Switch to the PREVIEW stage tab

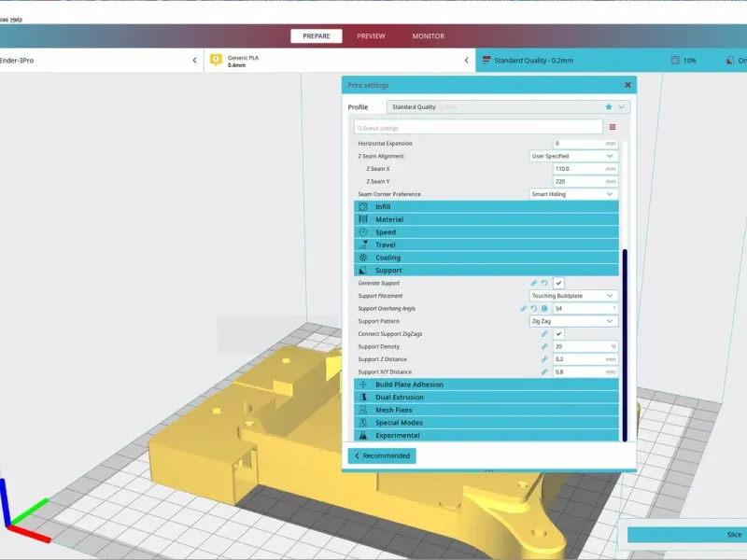(x=371, y=36)
